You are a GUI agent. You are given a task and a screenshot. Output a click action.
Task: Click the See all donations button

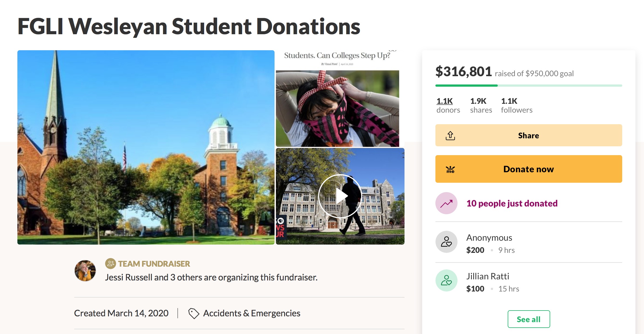[528, 319]
